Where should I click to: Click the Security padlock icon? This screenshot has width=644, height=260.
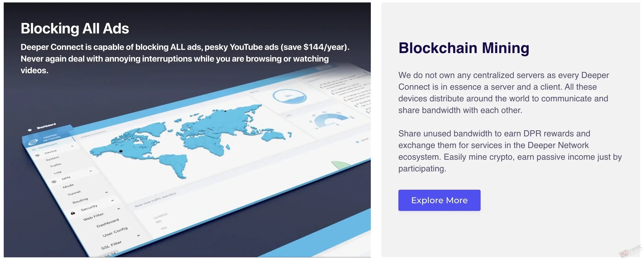pyautogui.click(x=73, y=213)
